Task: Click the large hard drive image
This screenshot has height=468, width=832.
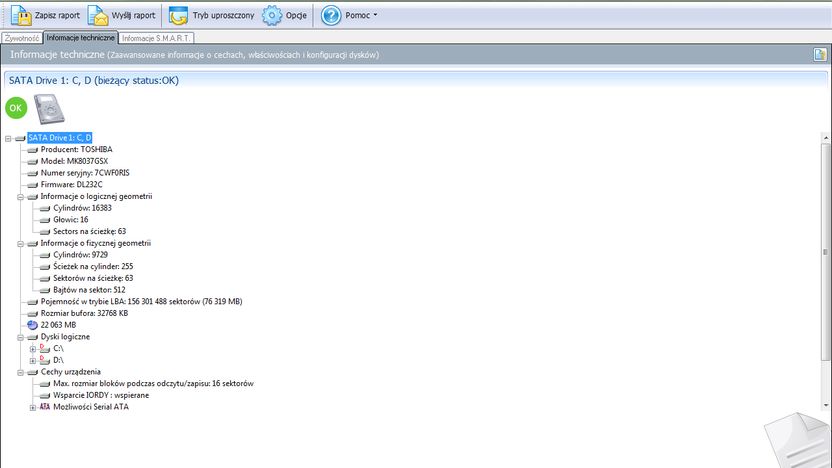Action: 49,109
